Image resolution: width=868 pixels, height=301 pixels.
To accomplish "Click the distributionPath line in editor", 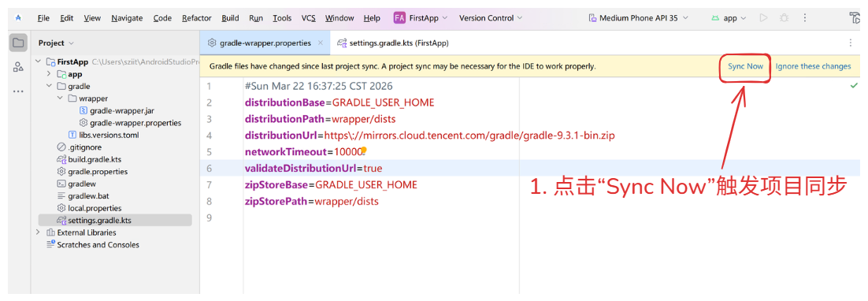I will (320, 119).
